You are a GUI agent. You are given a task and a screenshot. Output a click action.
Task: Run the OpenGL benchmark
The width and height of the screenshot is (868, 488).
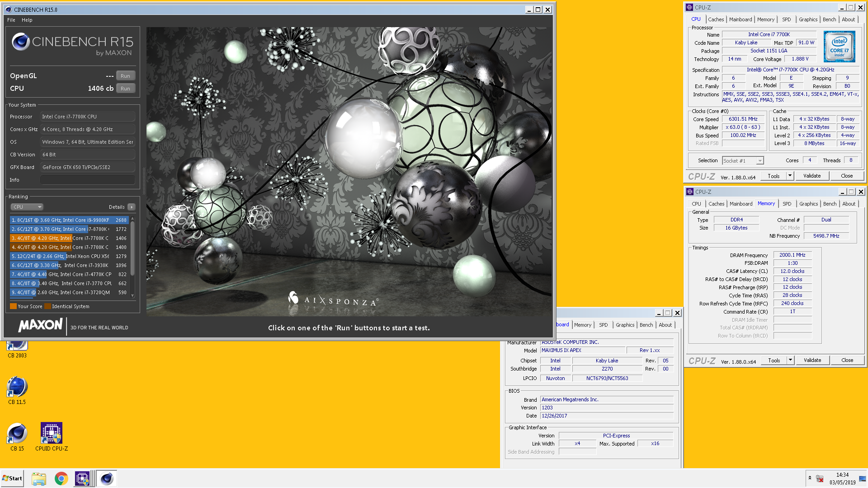tap(125, 76)
